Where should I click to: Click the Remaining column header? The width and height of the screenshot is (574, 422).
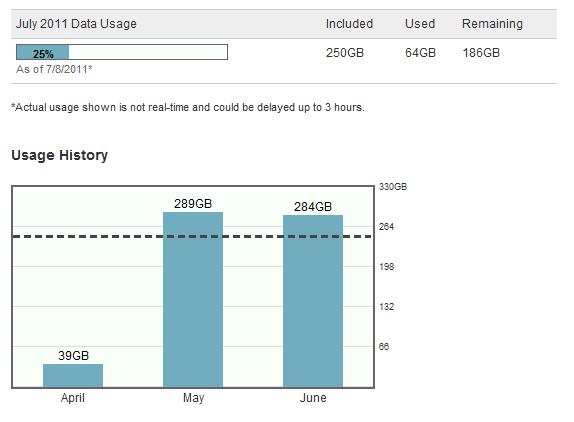[492, 24]
